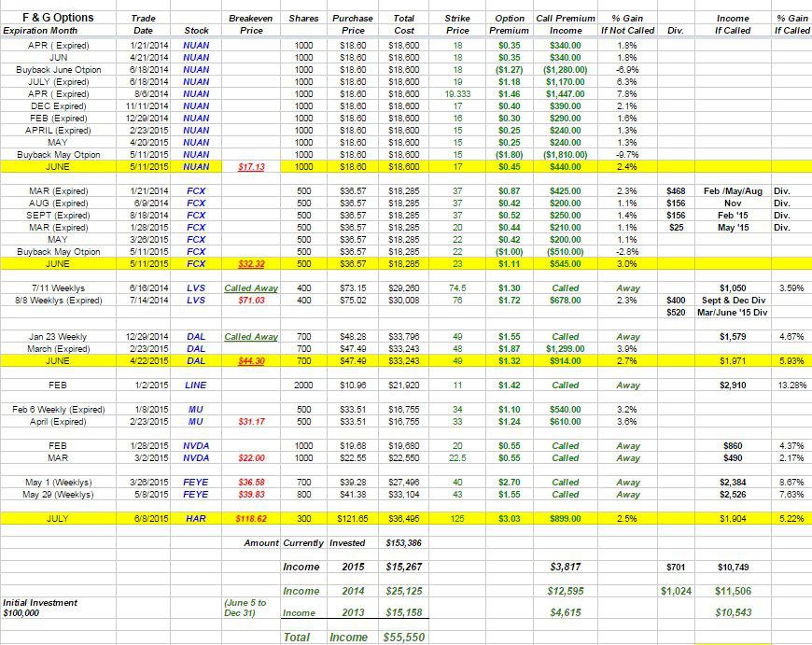Click the FCX breakeven price $32.32
Screen dimensions: 812x645
(x=251, y=264)
